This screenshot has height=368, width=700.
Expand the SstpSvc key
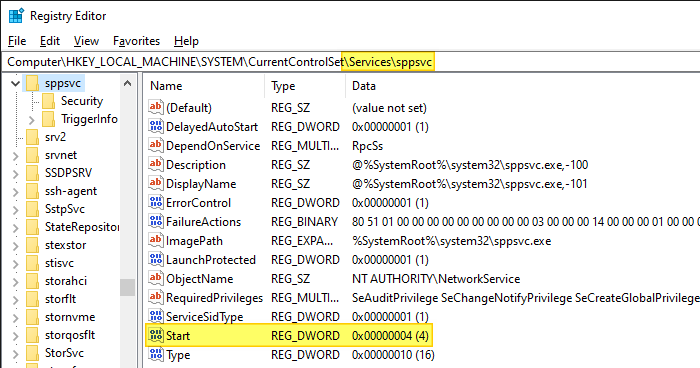tap(16, 210)
